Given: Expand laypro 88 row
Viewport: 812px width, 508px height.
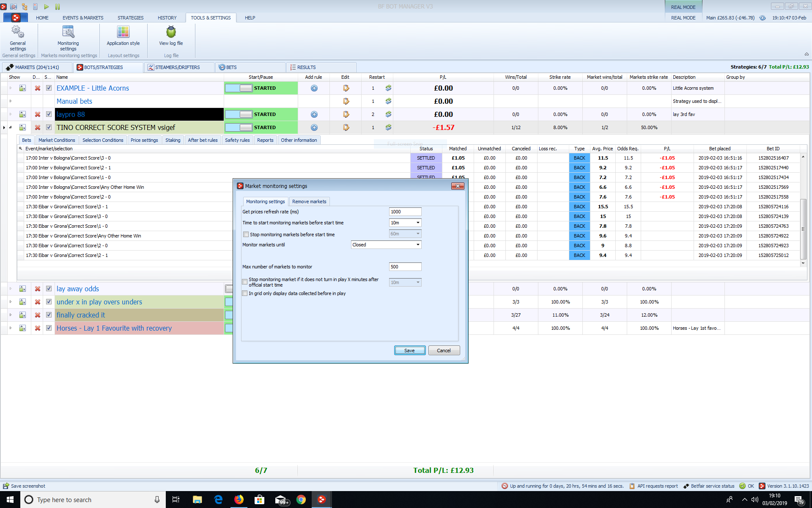Looking at the screenshot, I should (x=11, y=114).
